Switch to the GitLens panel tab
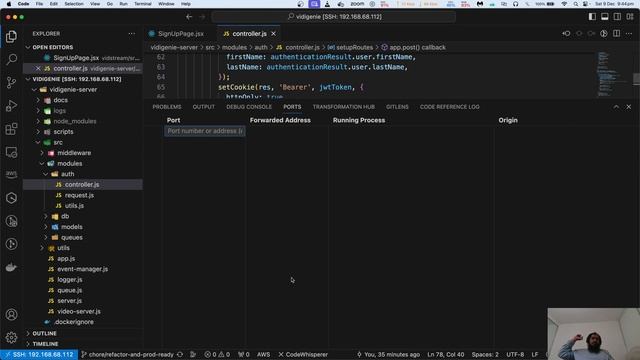Screen dimensions: 640x360 click(397, 107)
